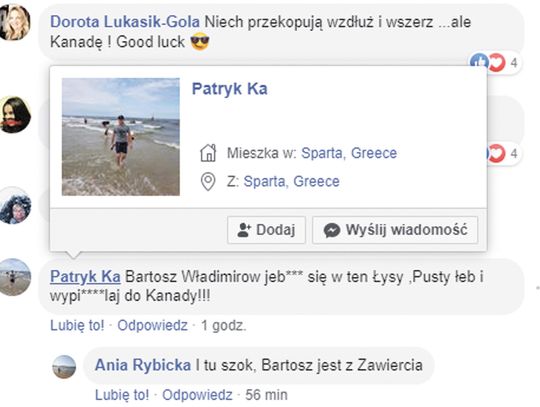This screenshot has width=540, height=407.
Task: Click the dark-haired commenter's avatar with red lips
Action: [15, 115]
